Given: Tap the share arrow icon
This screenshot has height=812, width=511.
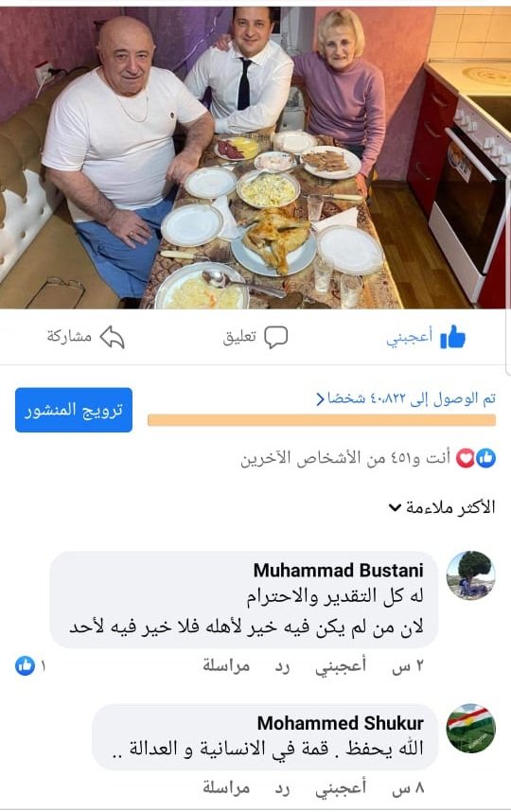Looking at the screenshot, I should pos(112,337).
